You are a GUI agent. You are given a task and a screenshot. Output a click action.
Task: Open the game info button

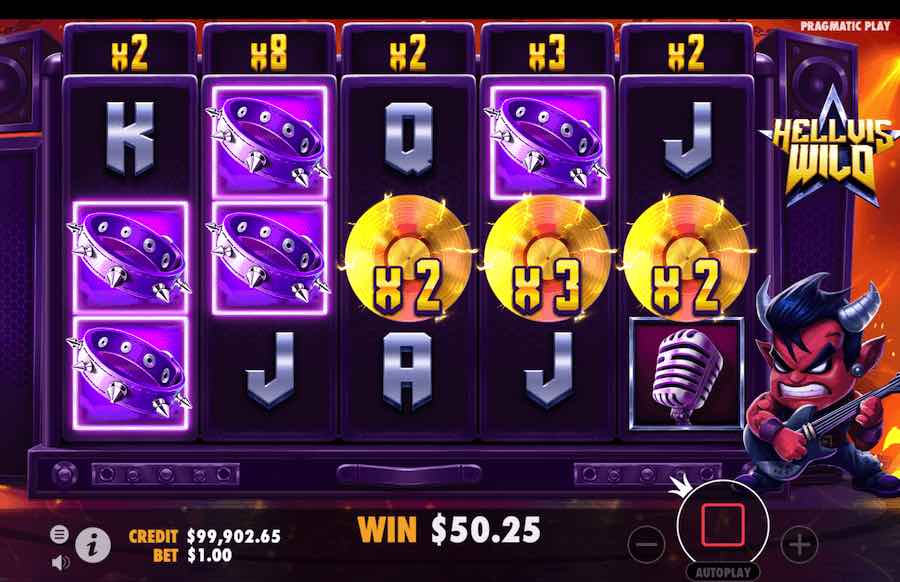point(93,544)
